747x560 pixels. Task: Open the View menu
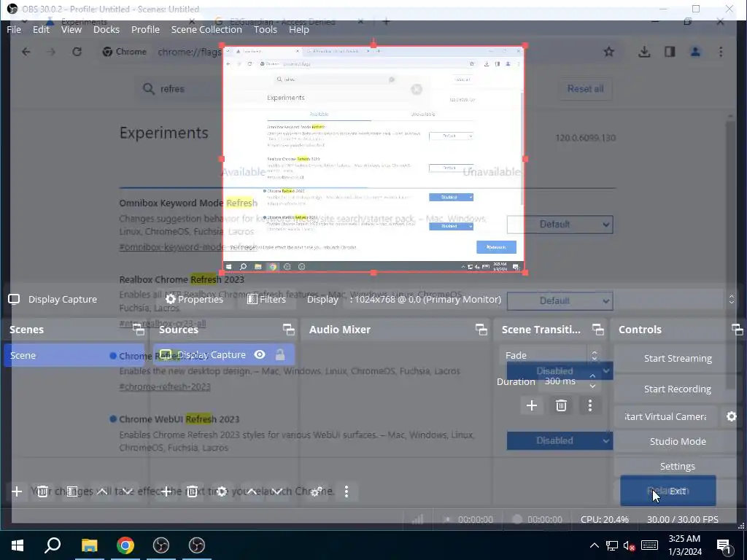[71, 29]
